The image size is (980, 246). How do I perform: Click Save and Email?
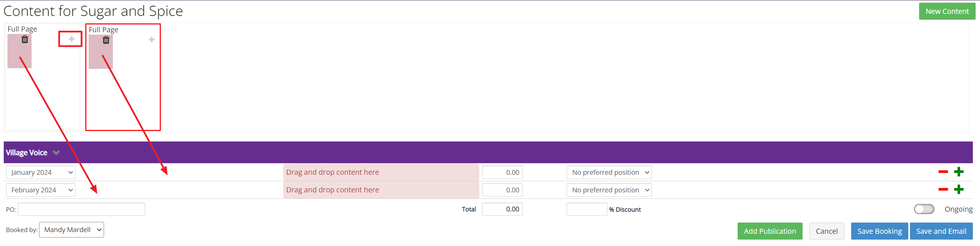941,231
